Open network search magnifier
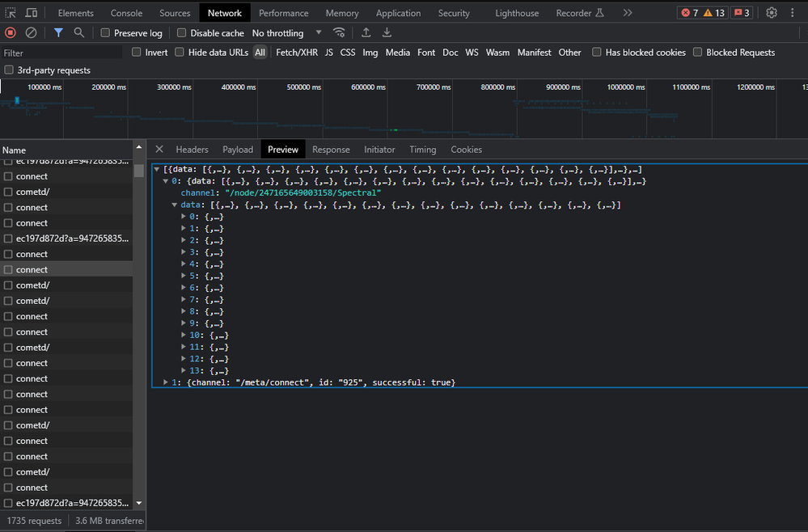The image size is (808, 532). (x=78, y=33)
